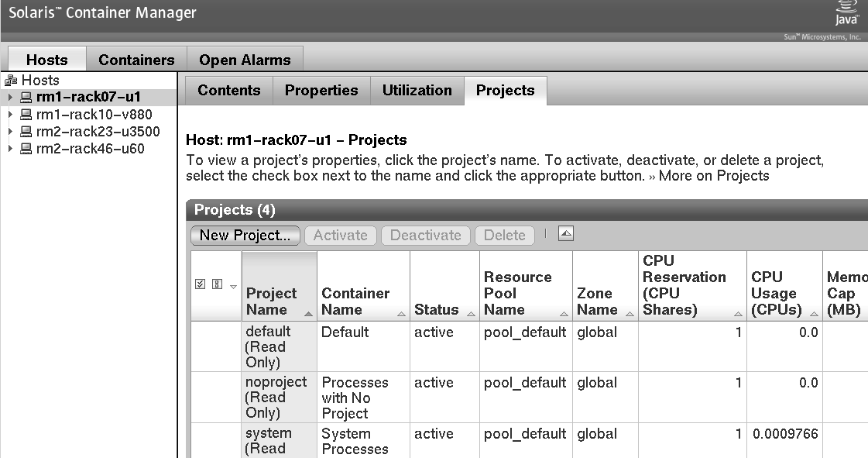Switch to the Containers main tab
868x458 pixels.
point(136,59)
